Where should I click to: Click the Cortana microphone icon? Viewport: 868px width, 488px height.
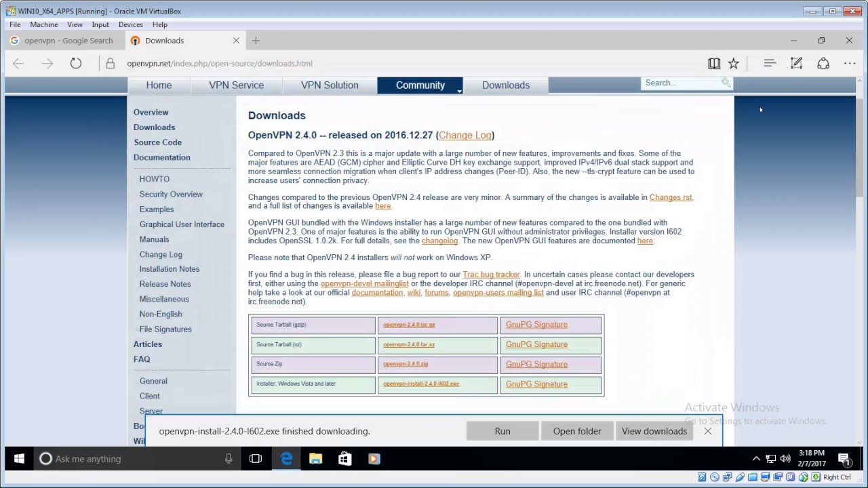click(x=229, y=459)
